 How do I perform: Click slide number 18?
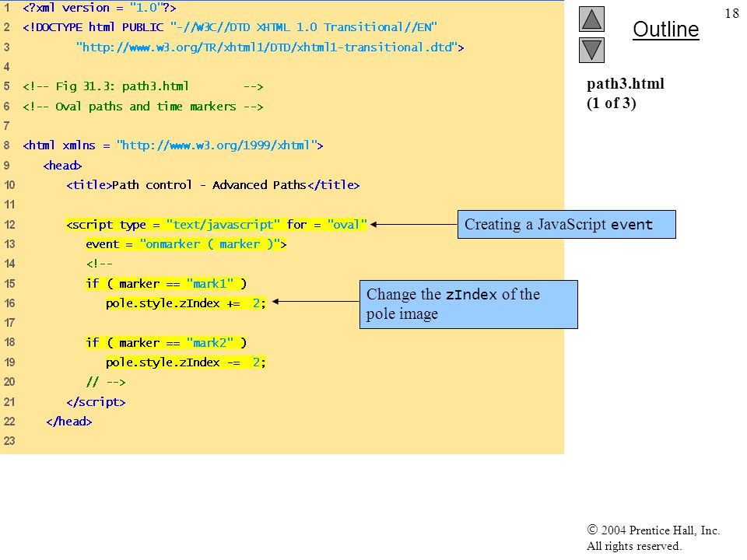point(731,13)
